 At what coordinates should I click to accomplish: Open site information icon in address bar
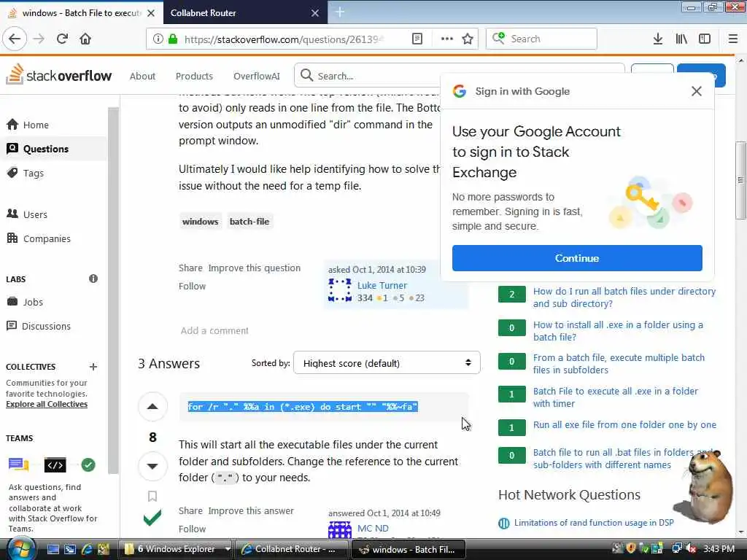[158, 39]
